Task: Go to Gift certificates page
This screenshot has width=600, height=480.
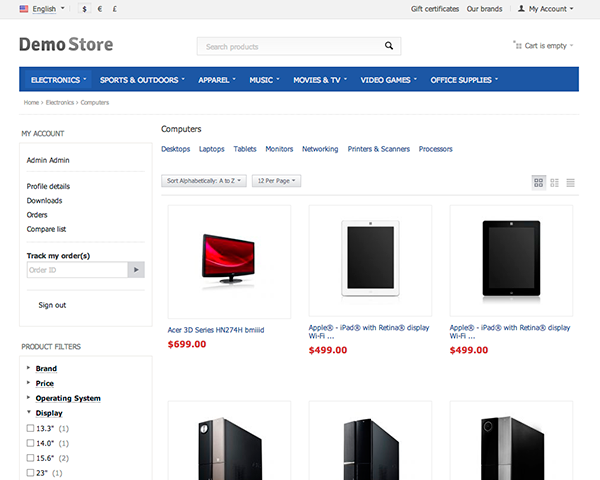Action: [x=435, y=9]
